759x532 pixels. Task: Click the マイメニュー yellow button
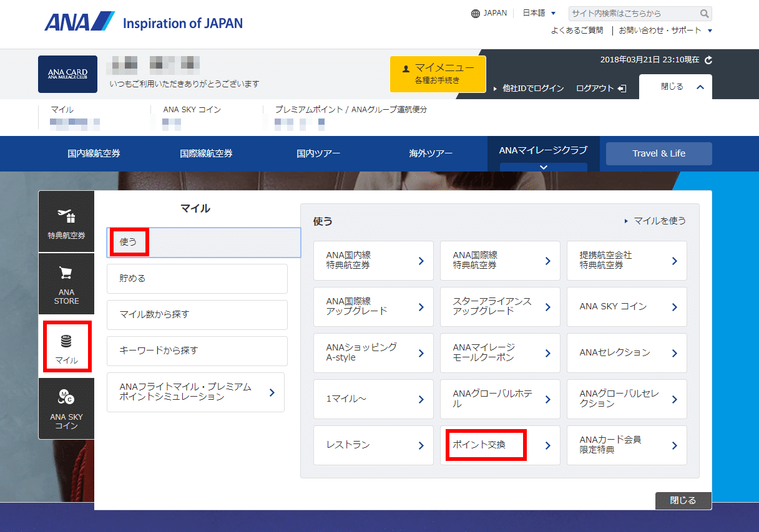[x=438, y=74]
